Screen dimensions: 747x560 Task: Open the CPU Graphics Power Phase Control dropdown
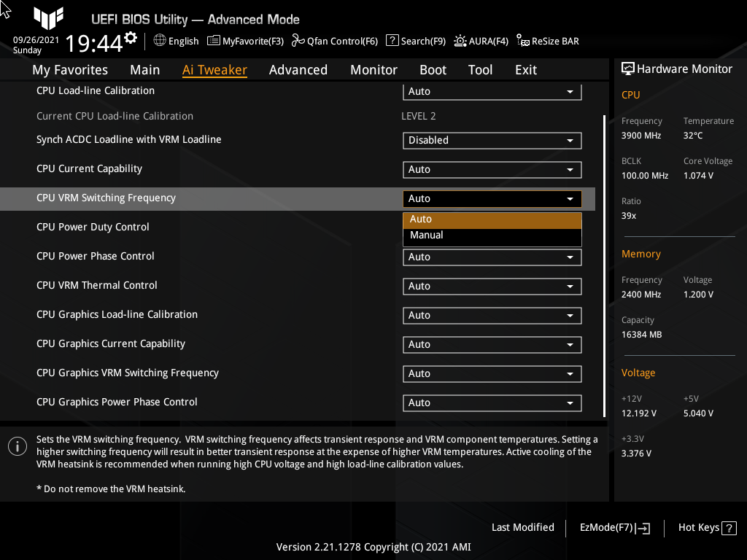click(492, 402)
